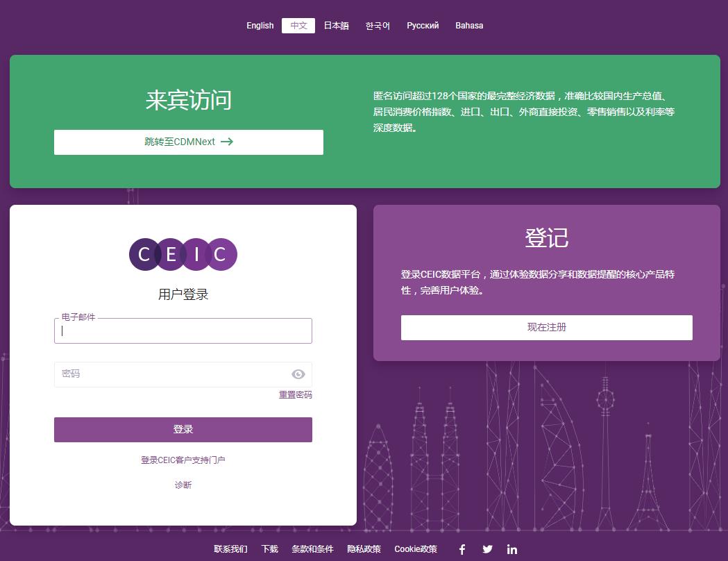728x561 pixels.
Task: Open the 诊断 diagnostics link
Action: tap(183, 485)
